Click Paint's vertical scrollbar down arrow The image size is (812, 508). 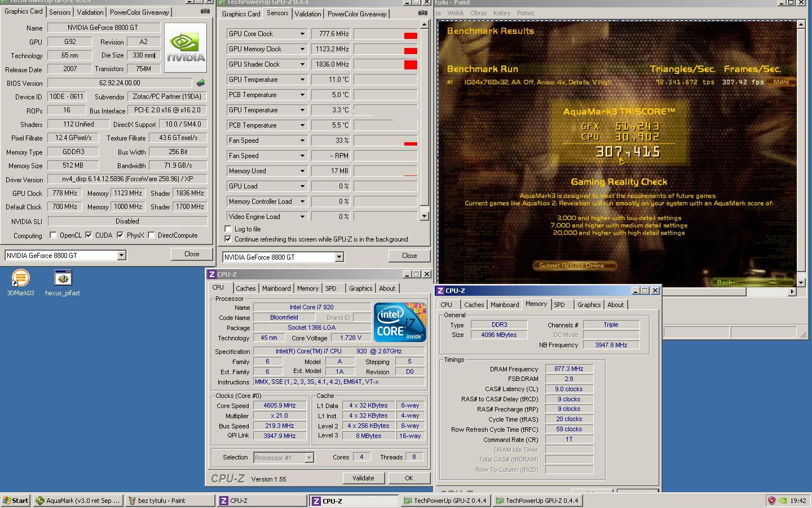802,282
